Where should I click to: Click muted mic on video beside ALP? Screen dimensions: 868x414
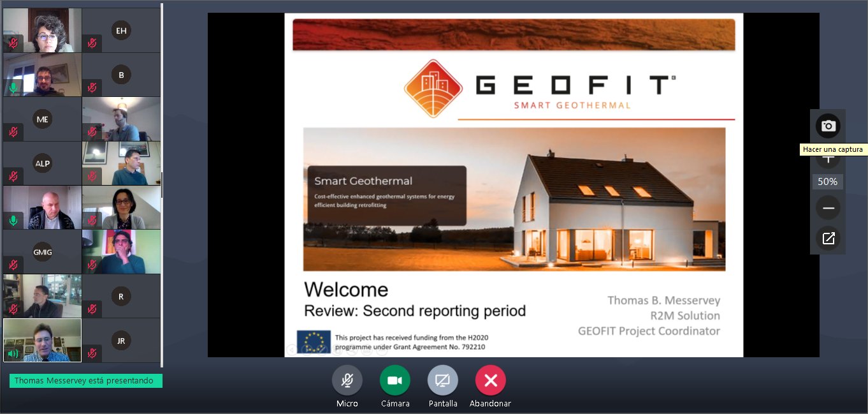pos(92,176)
